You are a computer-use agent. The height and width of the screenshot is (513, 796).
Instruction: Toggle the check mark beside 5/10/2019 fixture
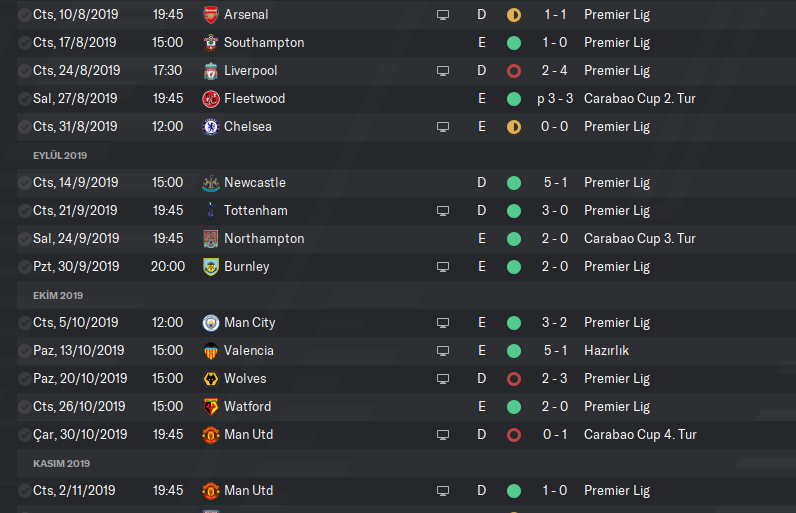click(x=24, y=323)
